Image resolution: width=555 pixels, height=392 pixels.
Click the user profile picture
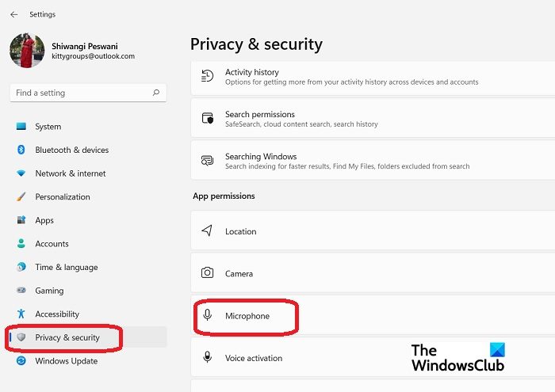27,51
